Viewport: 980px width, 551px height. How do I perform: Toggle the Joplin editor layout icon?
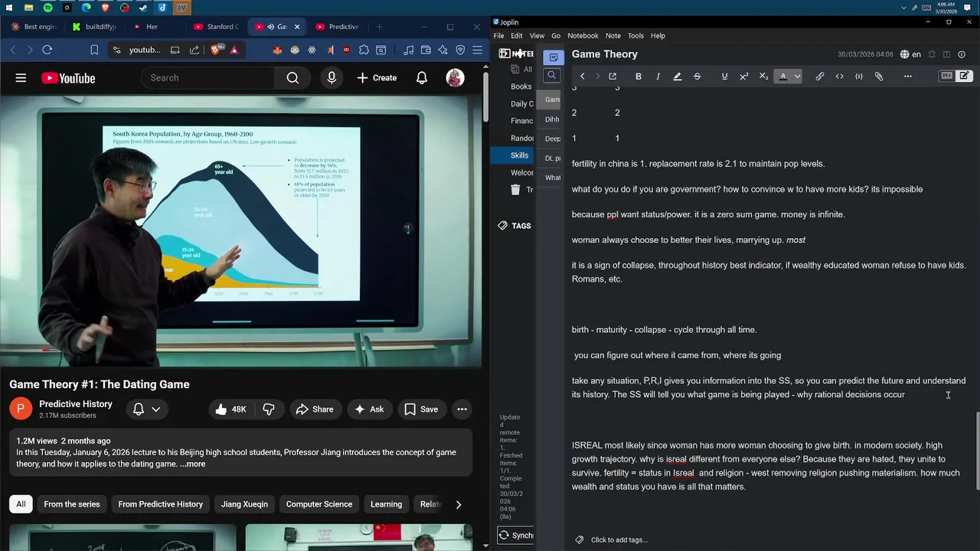[947, 54]
